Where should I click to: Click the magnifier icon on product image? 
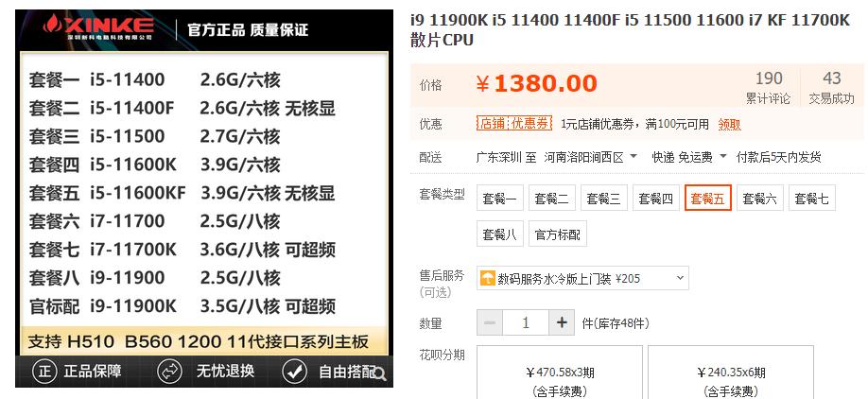380,374
